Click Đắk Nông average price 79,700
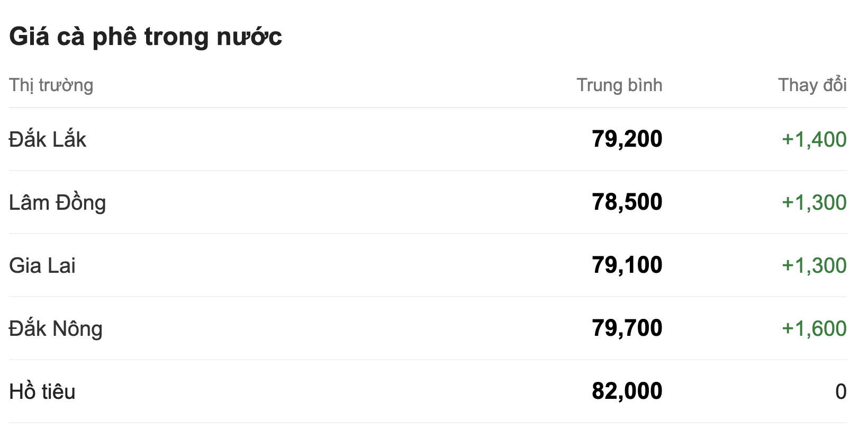 click(x=627, y=328)
